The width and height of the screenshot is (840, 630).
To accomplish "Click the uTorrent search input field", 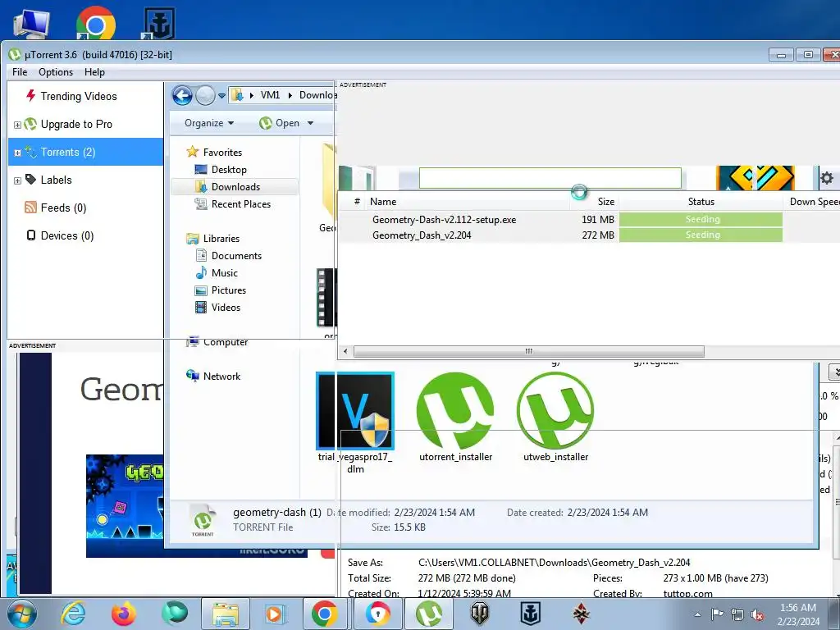I will pos(550,178).
